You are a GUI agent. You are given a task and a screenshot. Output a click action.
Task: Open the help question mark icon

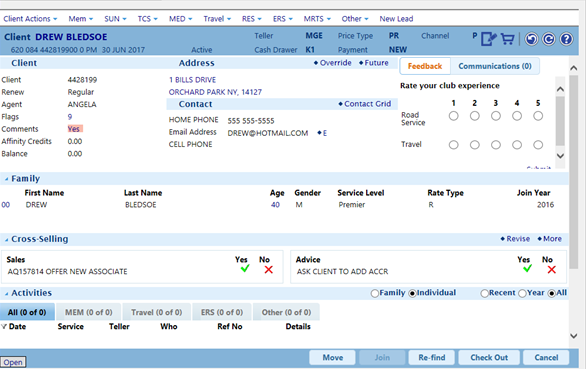[567, 39]
